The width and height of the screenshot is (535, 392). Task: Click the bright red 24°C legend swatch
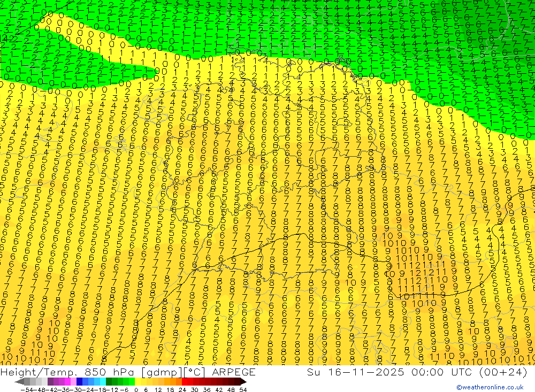click(x=185, y=381)
